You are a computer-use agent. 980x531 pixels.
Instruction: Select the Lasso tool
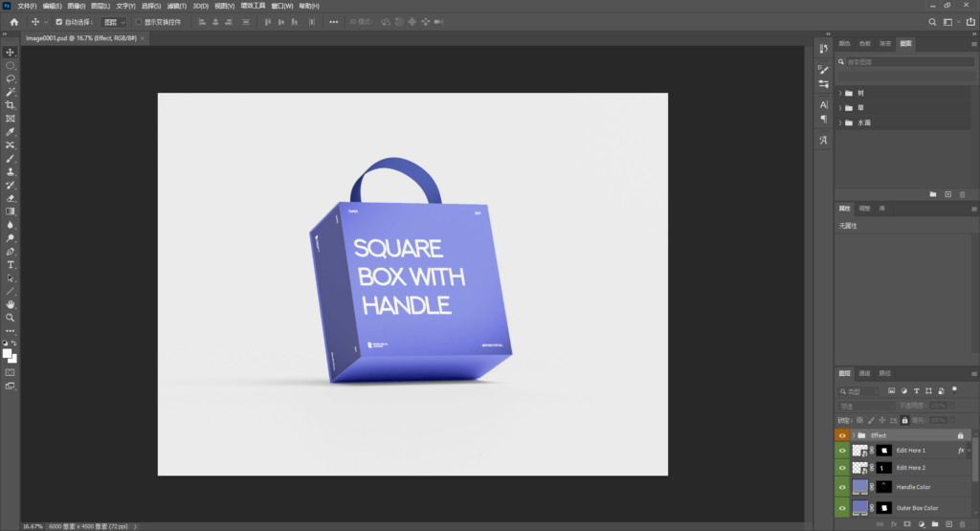pyautogui.click(x=10, y=78)
